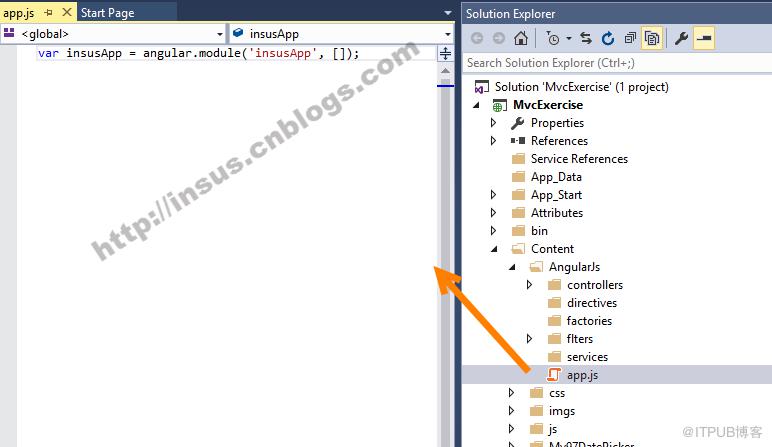
Task: Click the open Content folder icon
Action: pyautogui.click(x=518, y=249)
